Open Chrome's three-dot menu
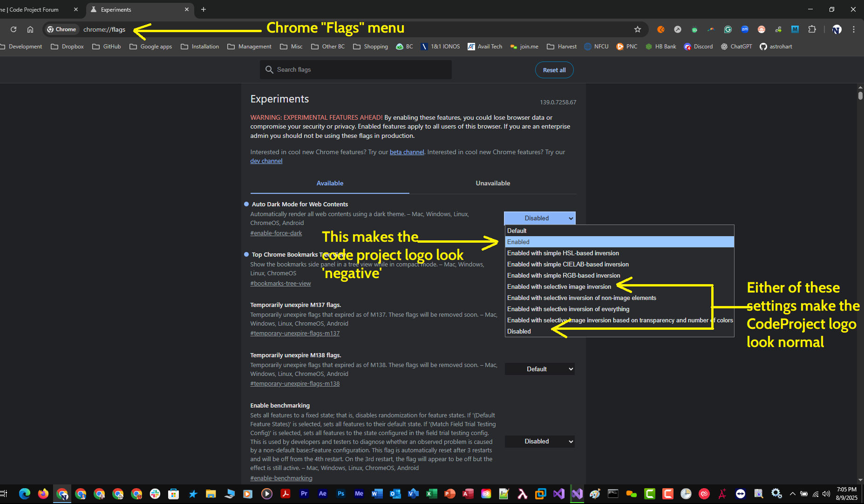Image resolution: width=864 pixels, height=504 pixels. [x=854, y=29]
